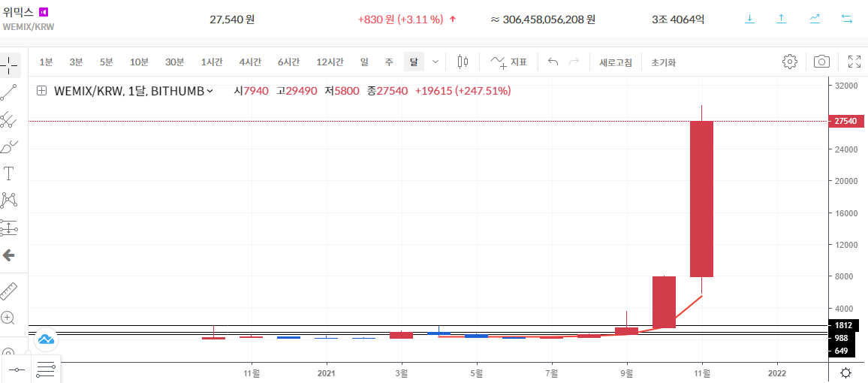Click the blue swap arrows icon
This screenshot has width=868, height=383.
click(x=846, y=19)
